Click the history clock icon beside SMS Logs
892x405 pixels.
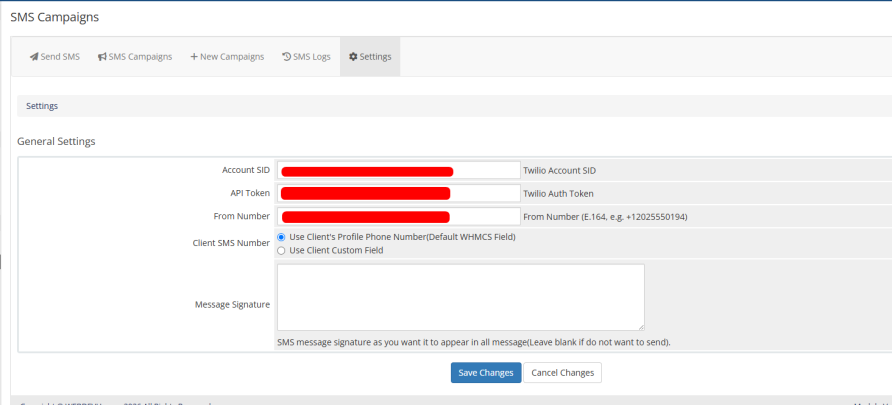coord(287,56)
